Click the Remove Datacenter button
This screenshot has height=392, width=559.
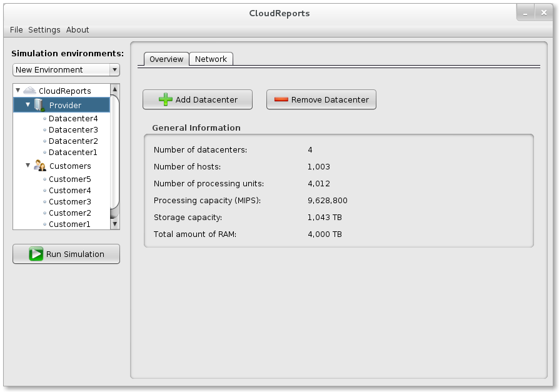coord(321,99)
